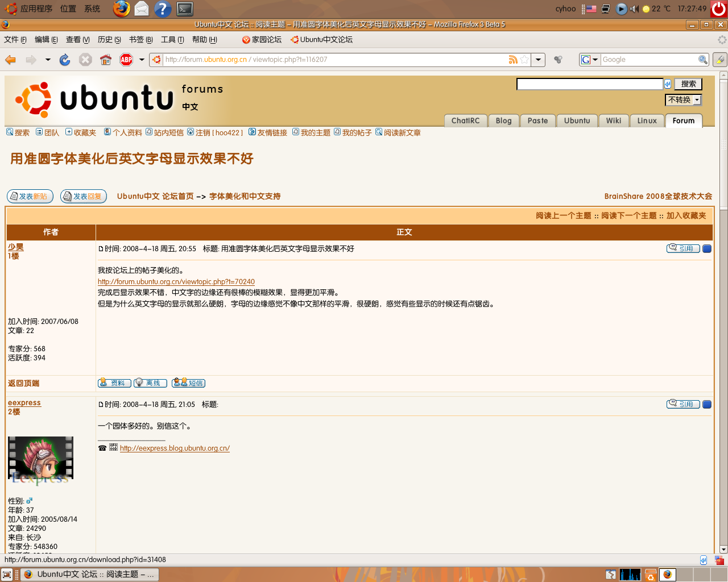728x582 pixels.
Task: Open the 查看 menu
Action: tap(78, 40)
